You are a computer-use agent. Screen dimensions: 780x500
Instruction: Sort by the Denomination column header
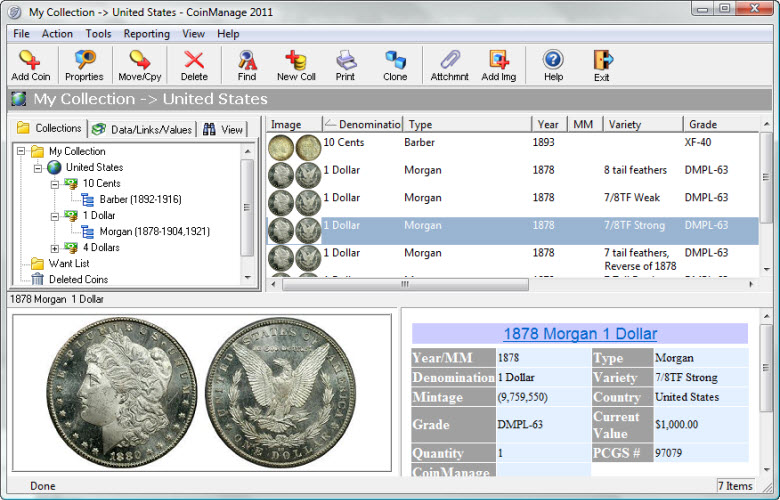(x=363, y=124)
